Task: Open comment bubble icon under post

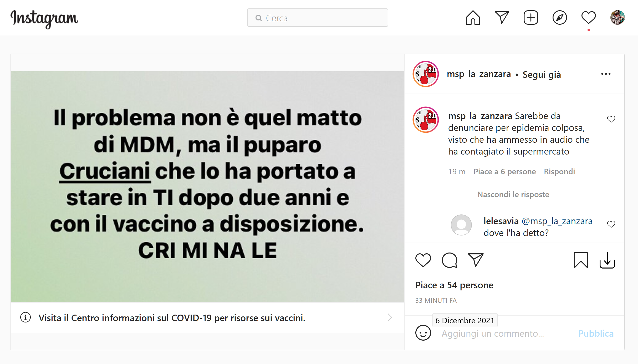Action: click(x=450, y=260)
